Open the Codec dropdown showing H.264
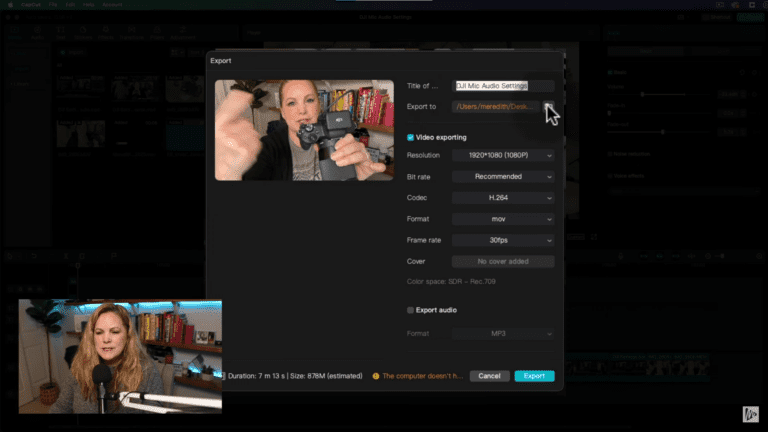 (x=502, y=198)
